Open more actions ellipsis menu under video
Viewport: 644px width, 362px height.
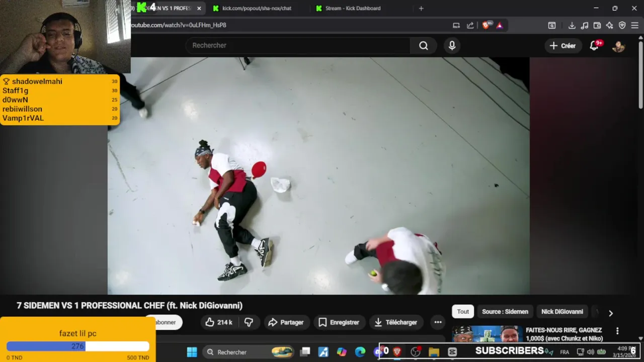click(x=438, y=322)
